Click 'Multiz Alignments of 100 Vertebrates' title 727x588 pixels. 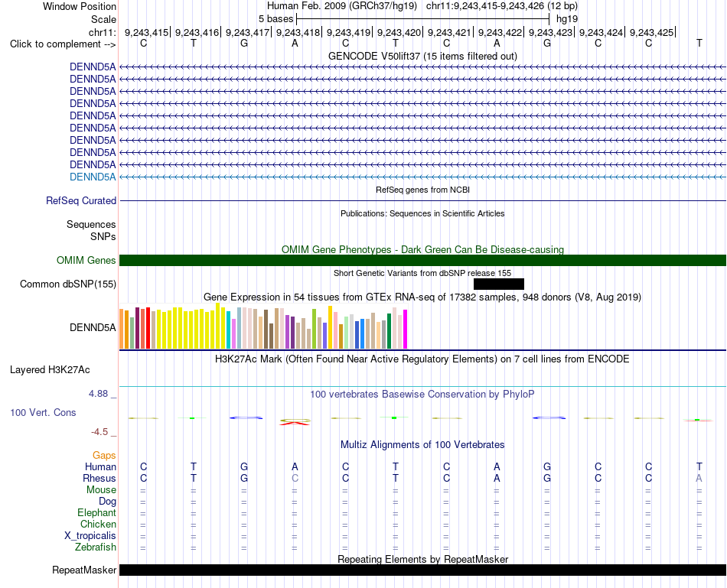point(422,445)
